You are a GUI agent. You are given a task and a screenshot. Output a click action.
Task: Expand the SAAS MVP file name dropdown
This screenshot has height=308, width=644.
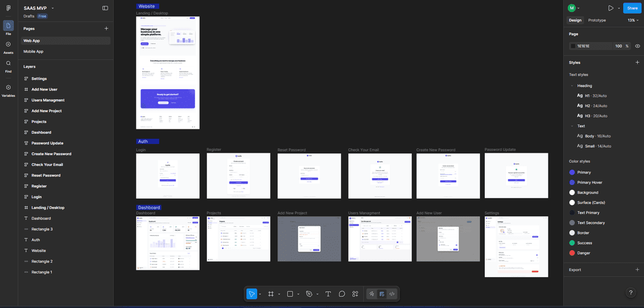[x=54, y=8]
